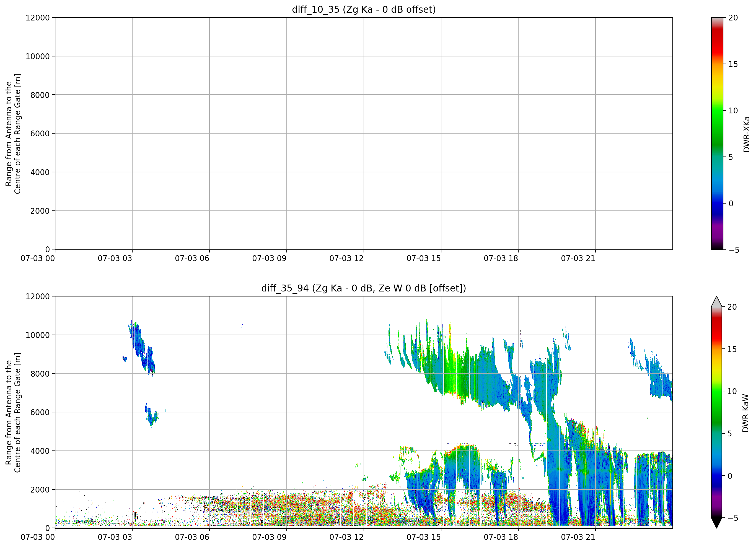Select the 07-03 21 time tick under the diff_35_94 plot
This screenshot has height=547, width=756.
click(x=578, y=537)
